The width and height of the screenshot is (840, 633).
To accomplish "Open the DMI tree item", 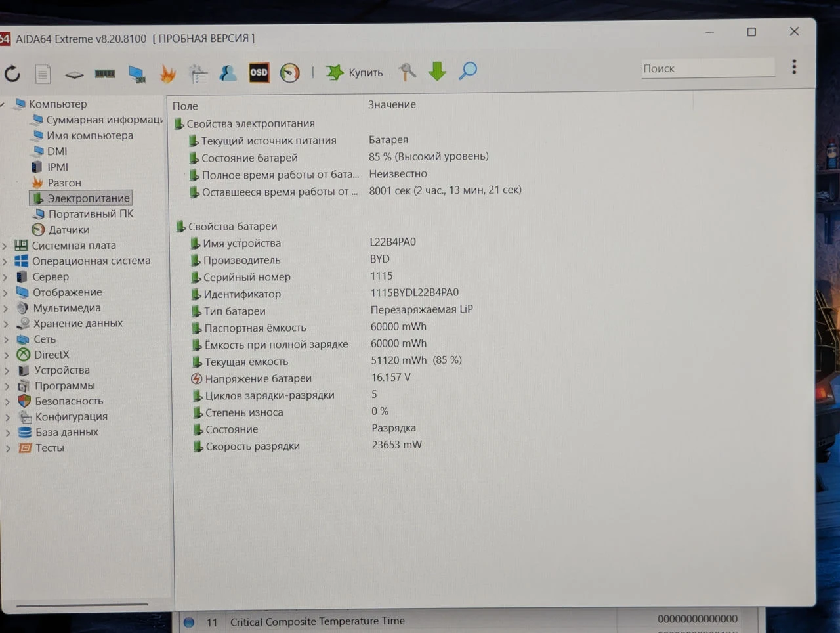I will [51, 151].
